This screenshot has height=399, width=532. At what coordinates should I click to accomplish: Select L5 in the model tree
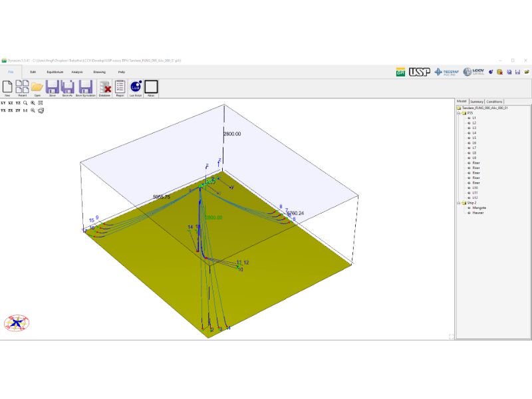click(474, 138)
